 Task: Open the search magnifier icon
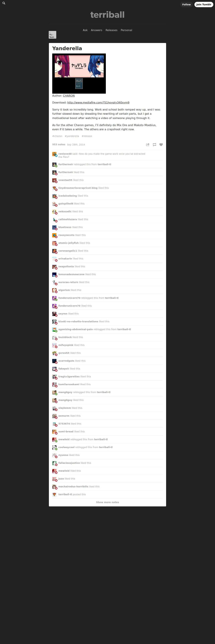pyautogui.click(x=4, y=3)
